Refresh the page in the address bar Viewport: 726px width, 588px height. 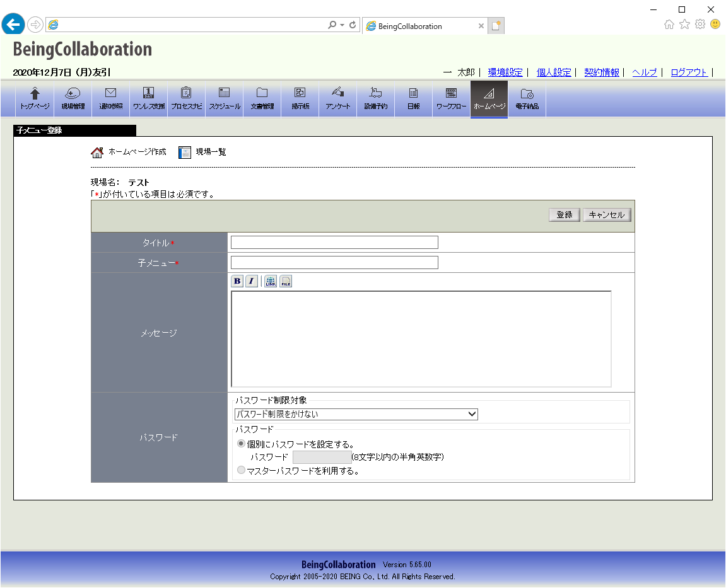353,25
